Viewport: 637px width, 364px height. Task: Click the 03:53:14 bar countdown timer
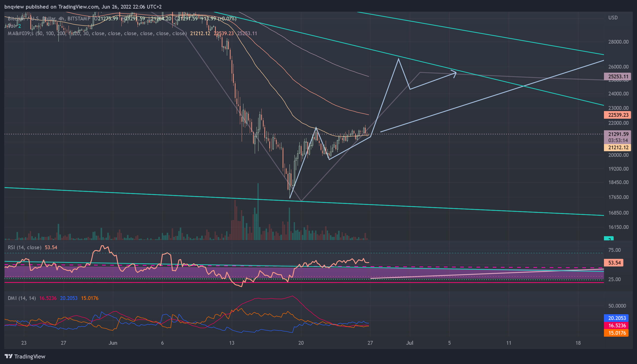[617, 140]
